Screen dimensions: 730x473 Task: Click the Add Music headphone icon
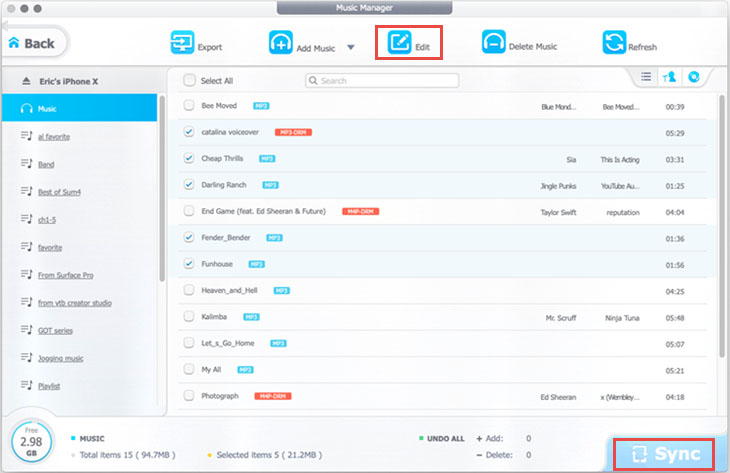click(x=281, y=42)
